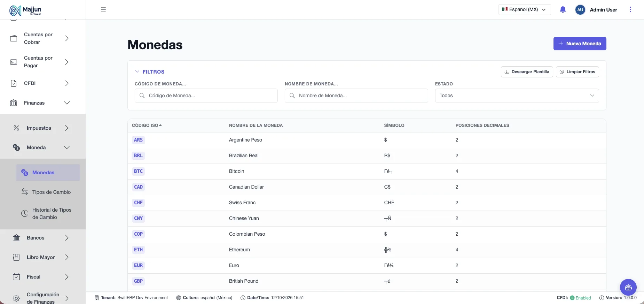
Task: Open the notifications bell
Action: pos(563,9)
